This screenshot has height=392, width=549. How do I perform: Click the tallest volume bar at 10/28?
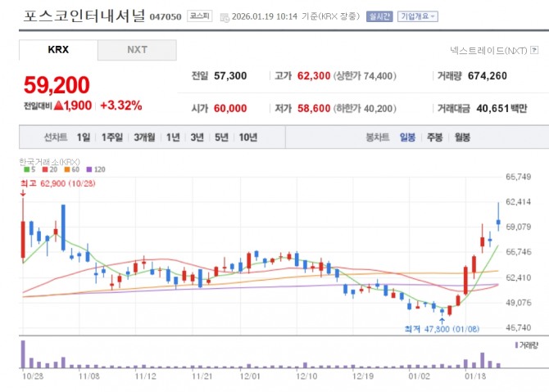(23, 354)
